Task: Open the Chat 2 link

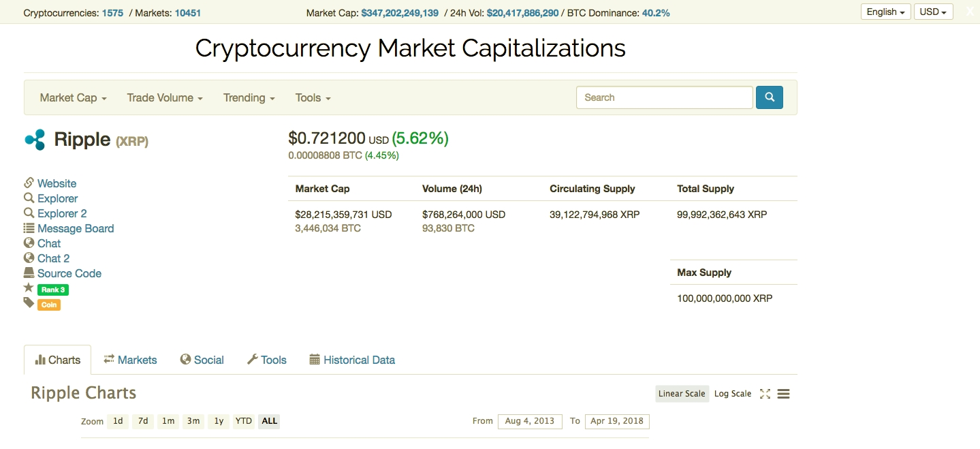Action: tap(53, 258)
